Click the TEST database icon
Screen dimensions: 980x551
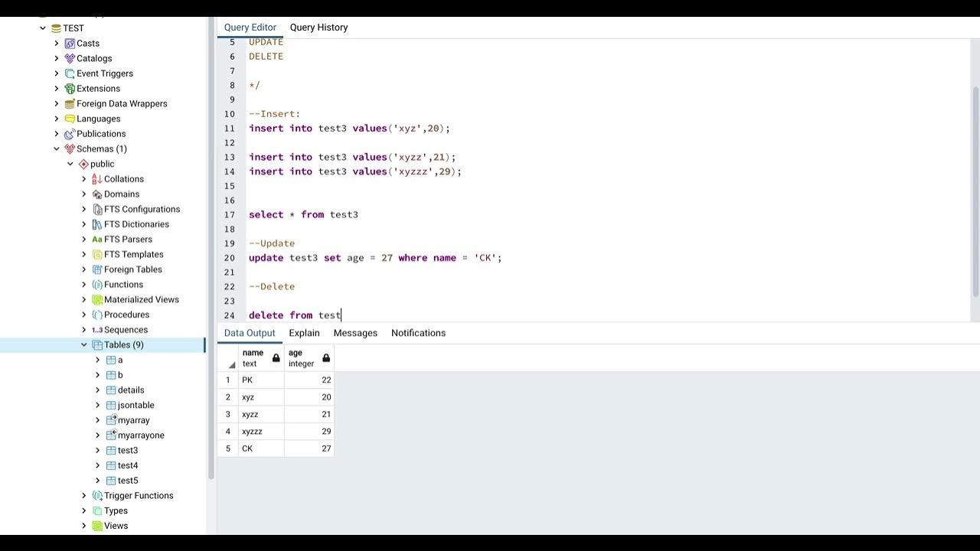(x=56, y=28)
